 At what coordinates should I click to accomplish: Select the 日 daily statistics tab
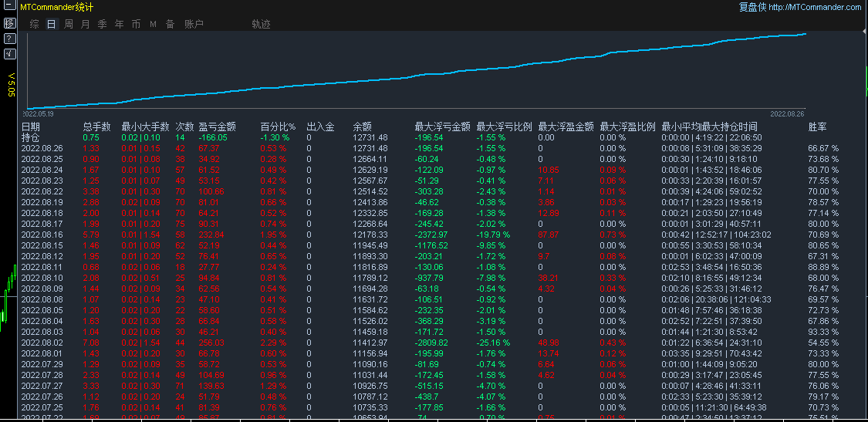(x=52, y=24)
